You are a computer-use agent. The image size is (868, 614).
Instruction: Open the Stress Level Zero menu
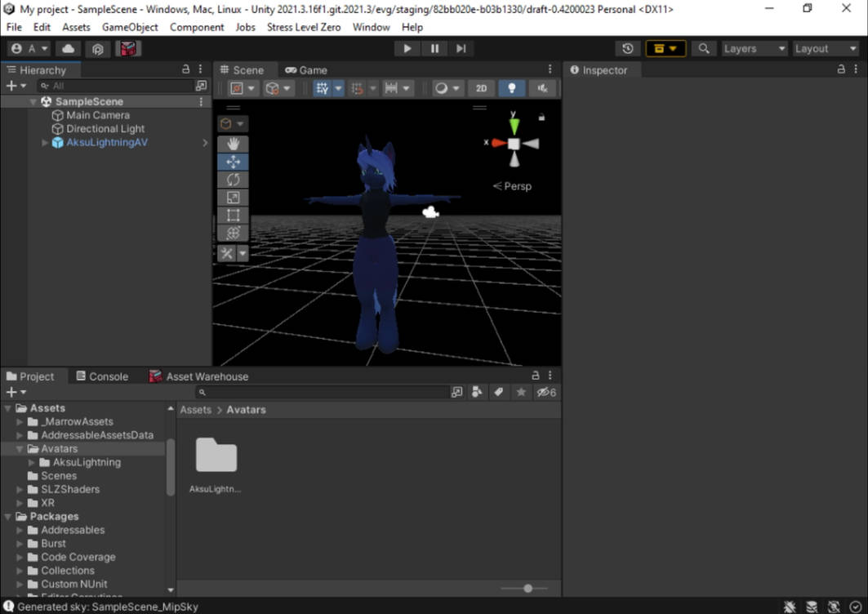pyautogui.click(x=304, y=27)
